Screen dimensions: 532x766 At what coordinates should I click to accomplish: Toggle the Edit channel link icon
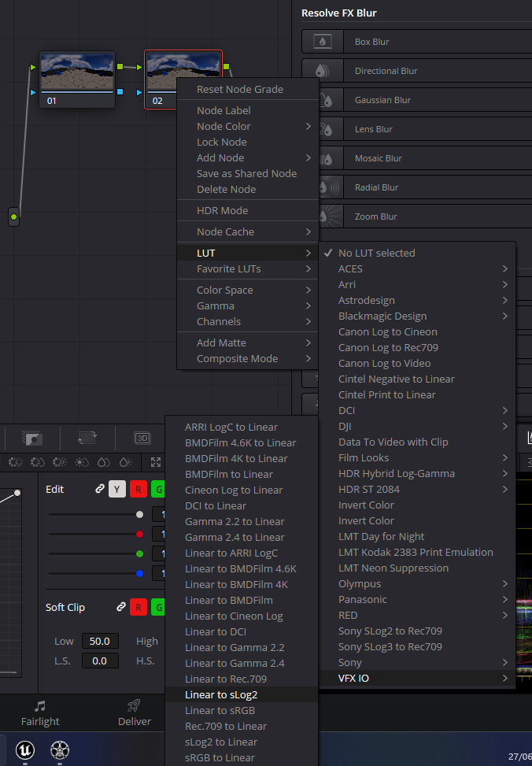click(100, 489)
